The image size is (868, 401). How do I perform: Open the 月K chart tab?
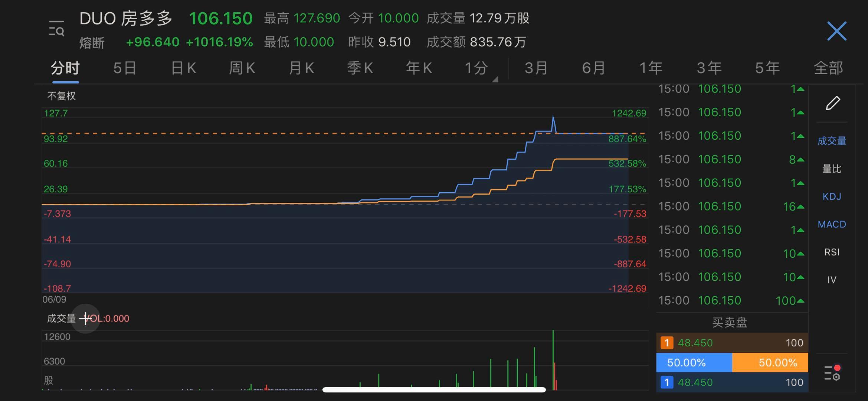tap(301, 68)
